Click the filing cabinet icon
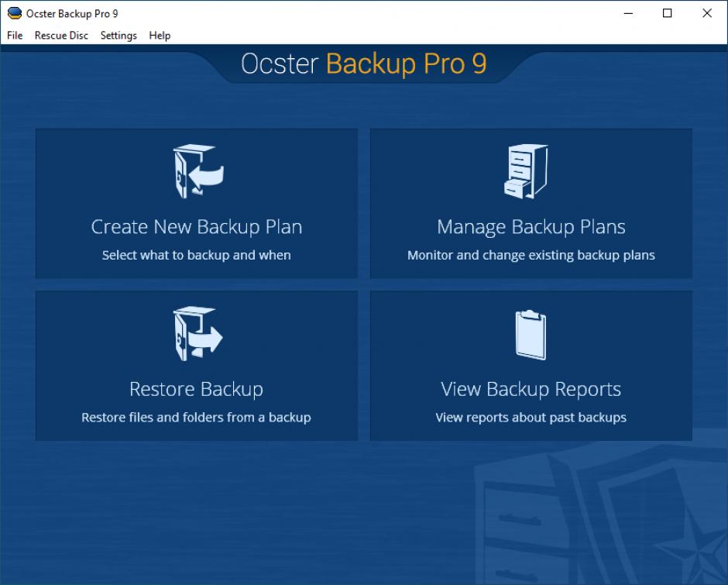Image resolution: width=728 pixels, height=585 pixels. click(x=526, y=171)
